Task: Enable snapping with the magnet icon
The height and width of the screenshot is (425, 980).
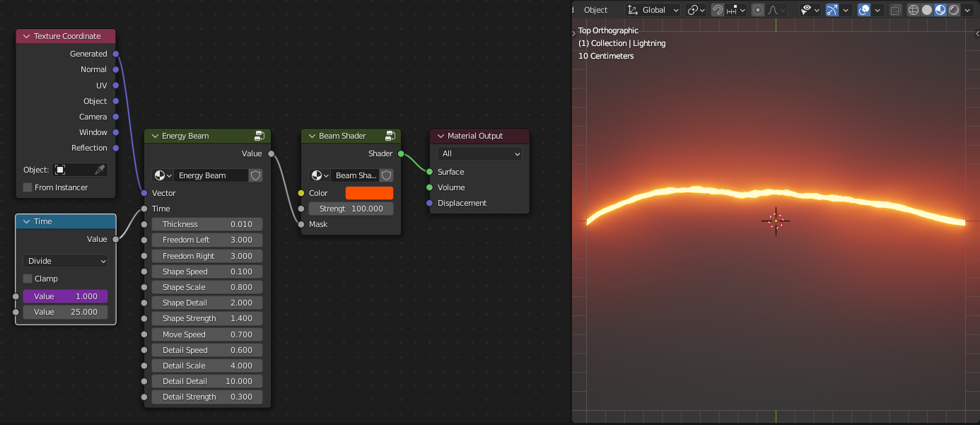Action: coord(716,10)
